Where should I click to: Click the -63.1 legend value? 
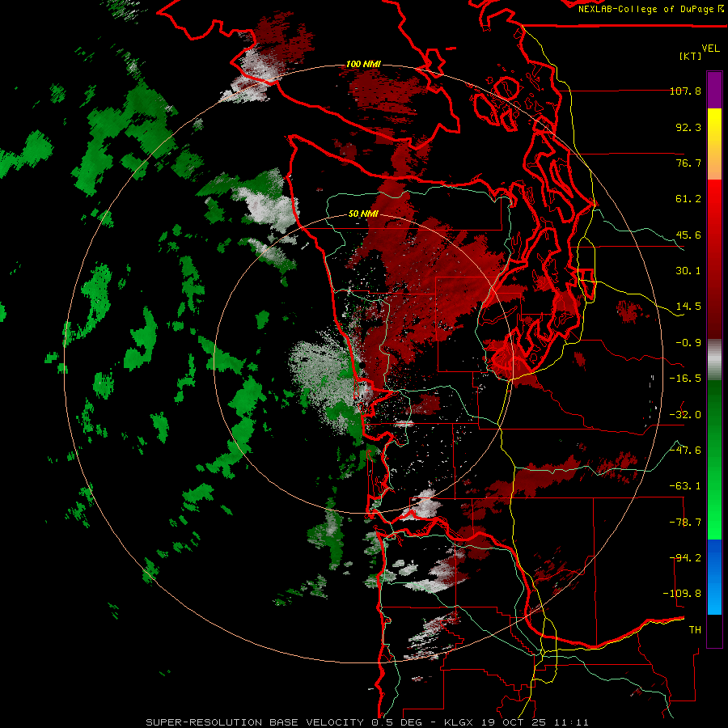(x=685, y=486)
